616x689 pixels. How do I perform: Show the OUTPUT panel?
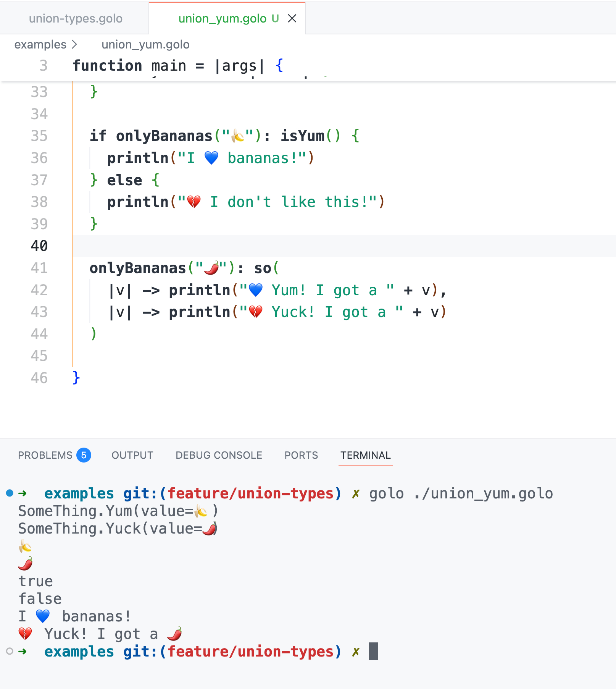pyautogui.click(x=132, y=455)
